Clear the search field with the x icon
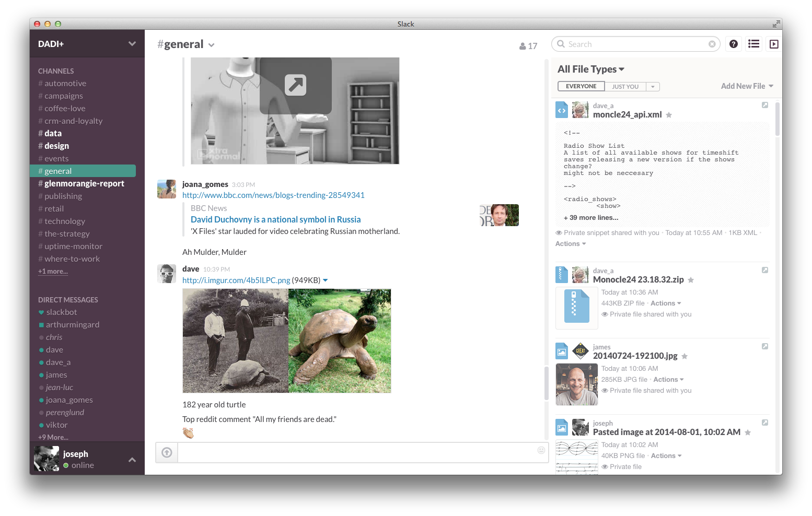 712,44
